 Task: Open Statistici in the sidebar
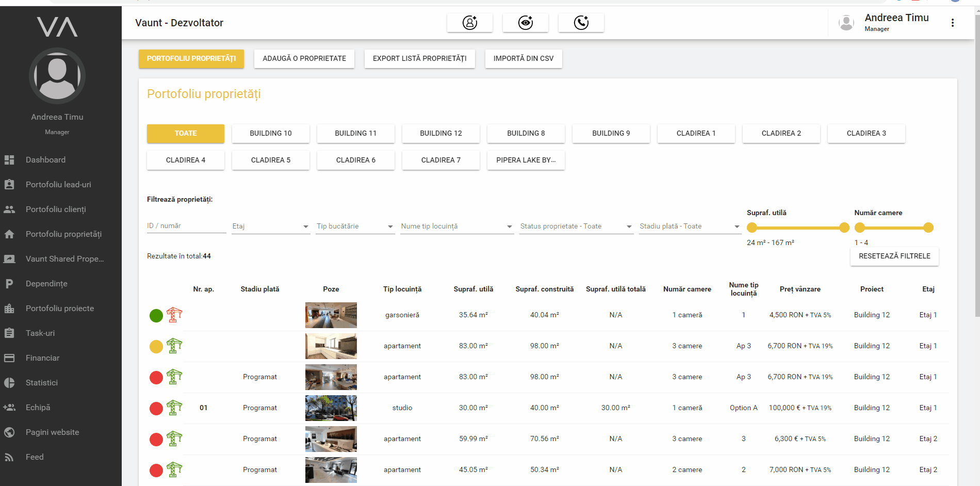point(42,383)
